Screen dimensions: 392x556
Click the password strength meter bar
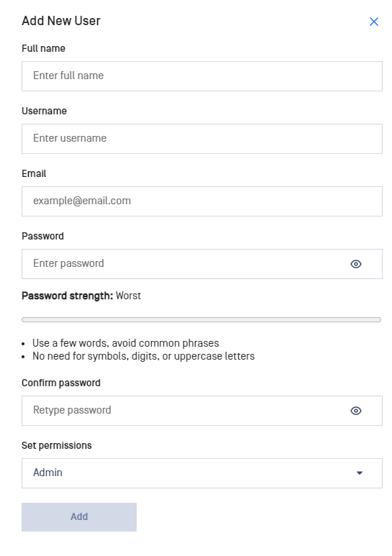(x=201, y=320)
